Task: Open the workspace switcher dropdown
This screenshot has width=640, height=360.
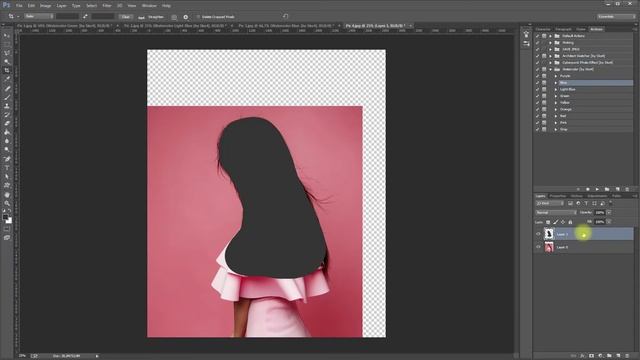Action: 616,17
